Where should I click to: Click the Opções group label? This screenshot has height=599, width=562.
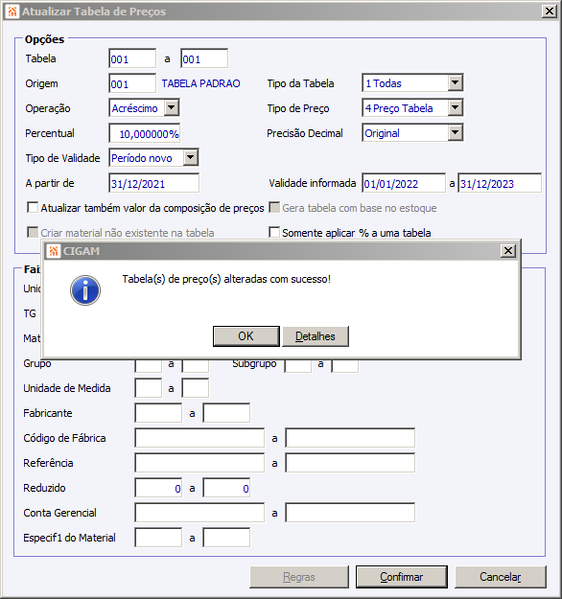pyautogui.click(x=44, y=39)
